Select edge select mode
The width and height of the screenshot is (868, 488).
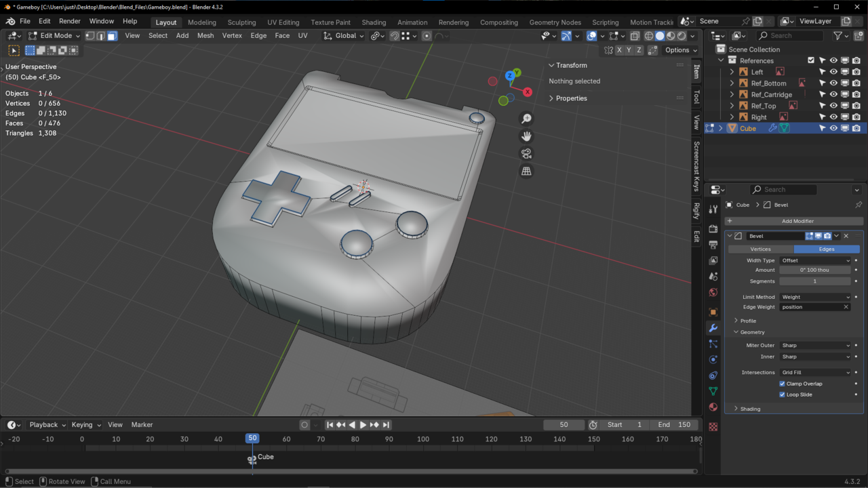[101, 36]
